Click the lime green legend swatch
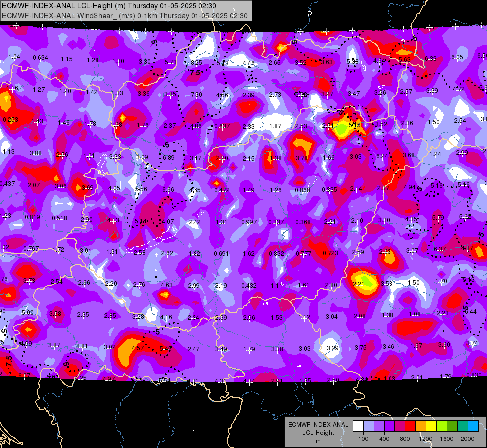Screen dimensions: 487x448 [441, 426]
